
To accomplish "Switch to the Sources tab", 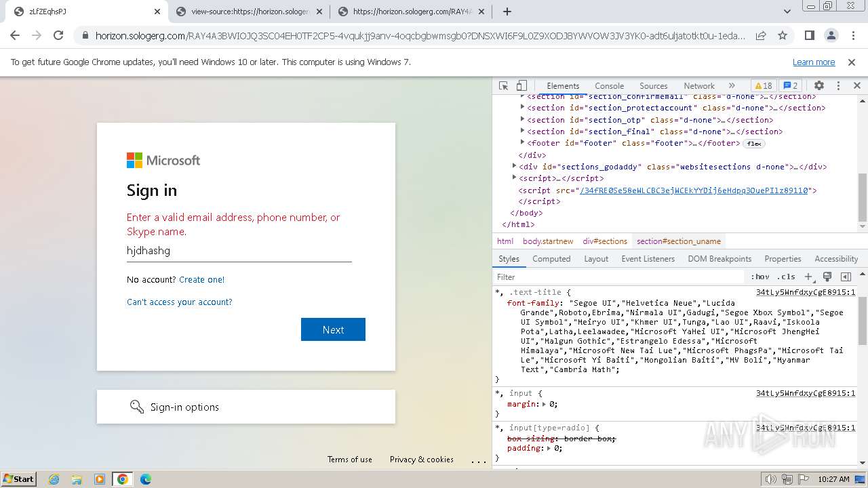I will point(654,86).
